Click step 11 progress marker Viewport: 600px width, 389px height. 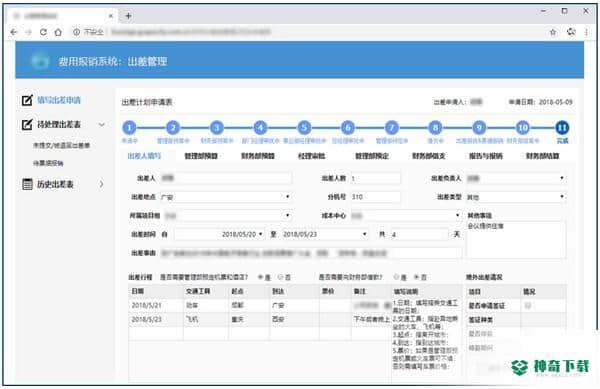click(x=562, y=127)
